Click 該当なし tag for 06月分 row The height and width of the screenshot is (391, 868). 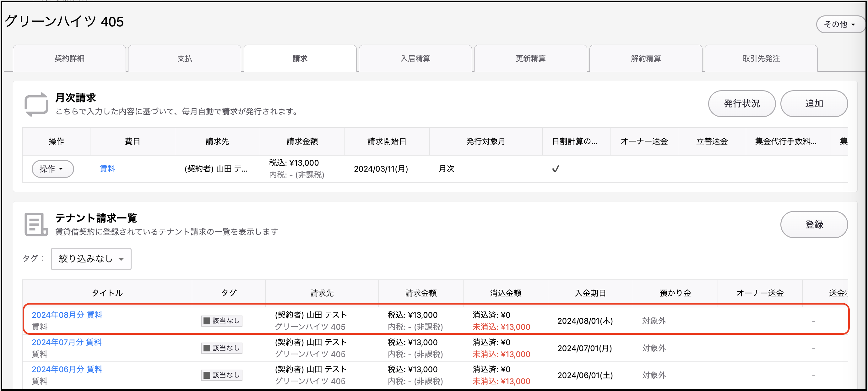222,375
